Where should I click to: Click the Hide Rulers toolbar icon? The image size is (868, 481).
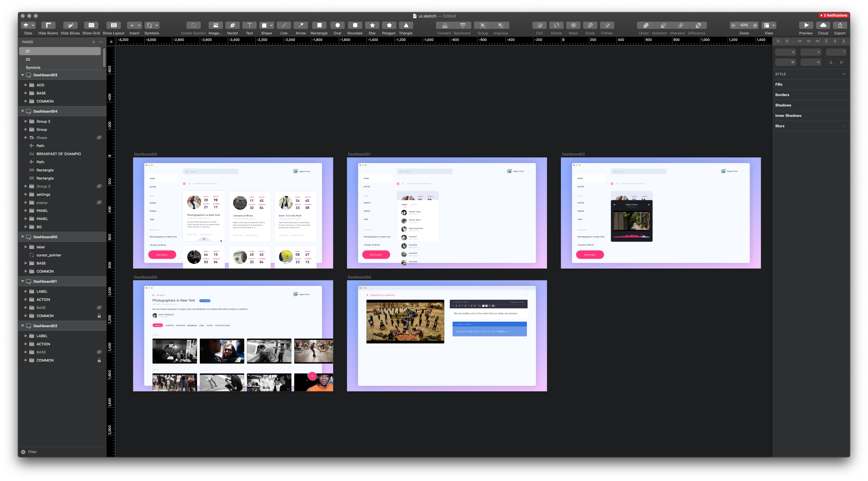coord(48,25)
